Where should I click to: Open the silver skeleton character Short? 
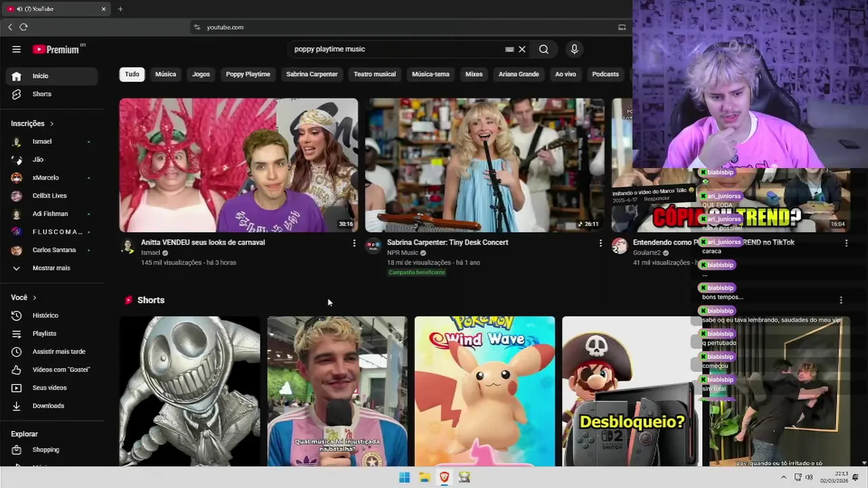pyautogui.click(x=190, y=391)
